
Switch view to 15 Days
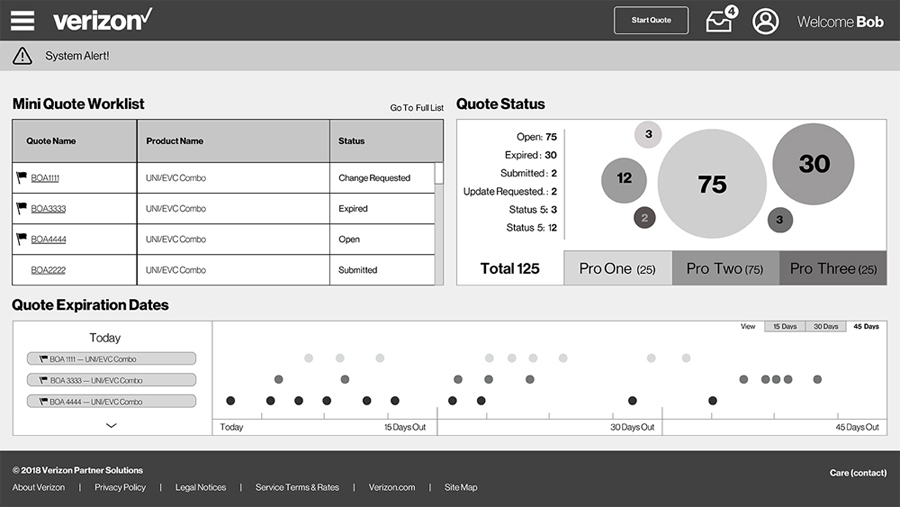point(785,326)
